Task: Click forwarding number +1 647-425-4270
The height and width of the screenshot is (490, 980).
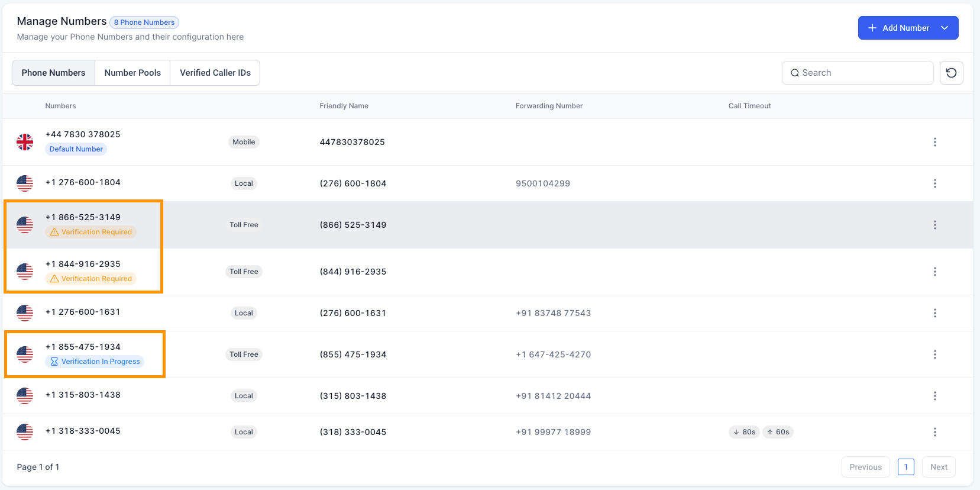Action: pyautogui.click(x=553, y=354)
